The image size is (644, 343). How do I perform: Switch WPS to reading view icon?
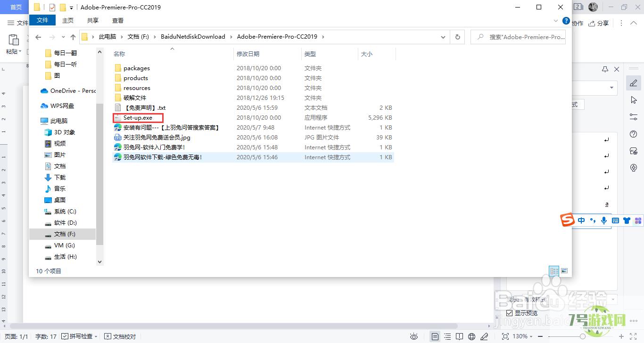pos(459,336)
